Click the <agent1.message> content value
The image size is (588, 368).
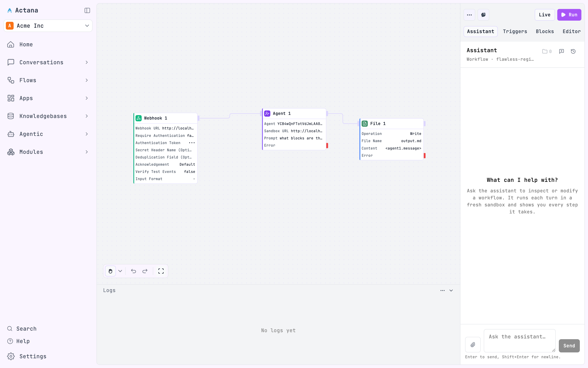click(x=403, y=148)
